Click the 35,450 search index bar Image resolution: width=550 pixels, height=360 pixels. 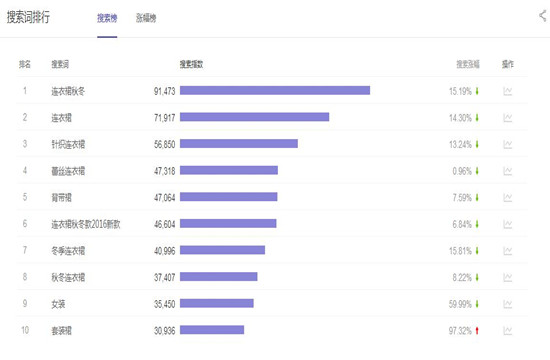pyautogui.click(x=217, y=303)
